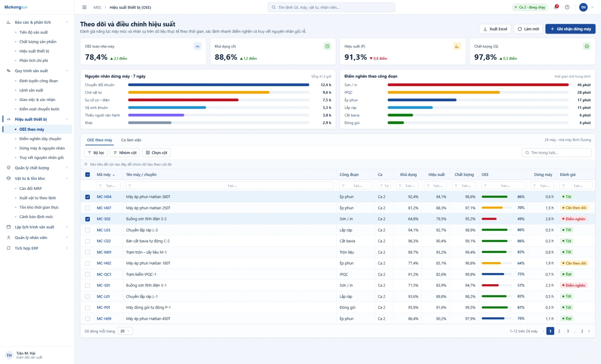
Task: Uncheck the MC-H04 row checkbox
Action: 88,197
